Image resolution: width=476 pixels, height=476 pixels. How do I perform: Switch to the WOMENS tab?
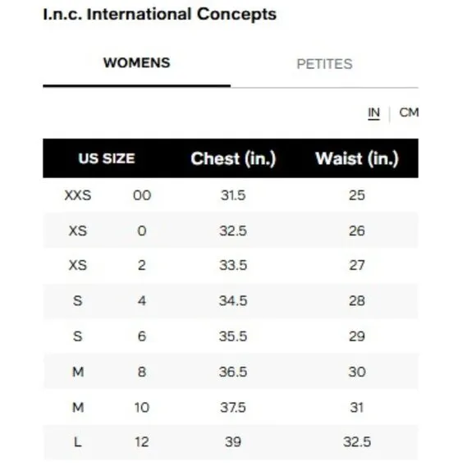point(136,63)
